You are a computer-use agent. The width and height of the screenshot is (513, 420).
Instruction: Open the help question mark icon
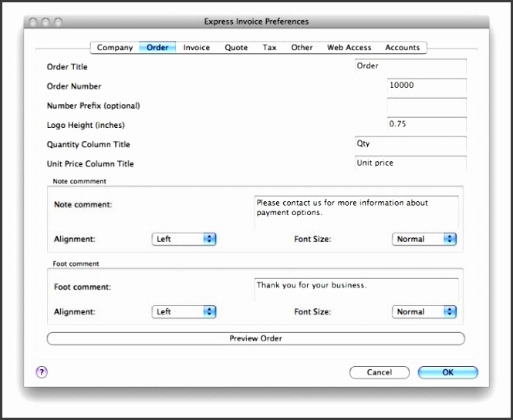click(42, 372)
